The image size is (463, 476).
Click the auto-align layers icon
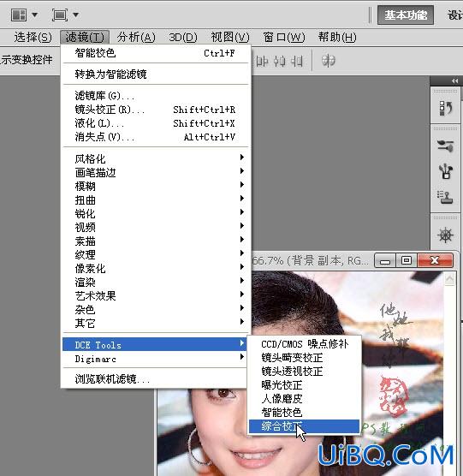329,61
